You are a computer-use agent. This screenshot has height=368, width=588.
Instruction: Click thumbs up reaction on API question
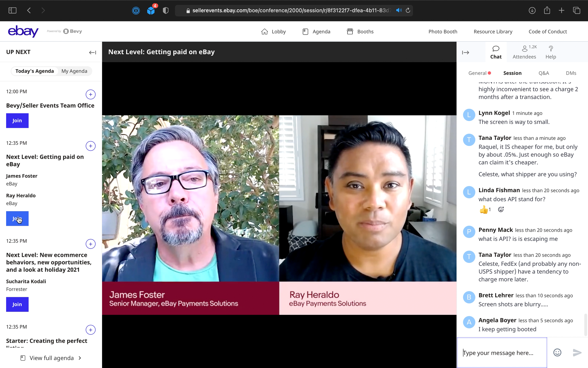pyautogui.click(x=484, y=209)
